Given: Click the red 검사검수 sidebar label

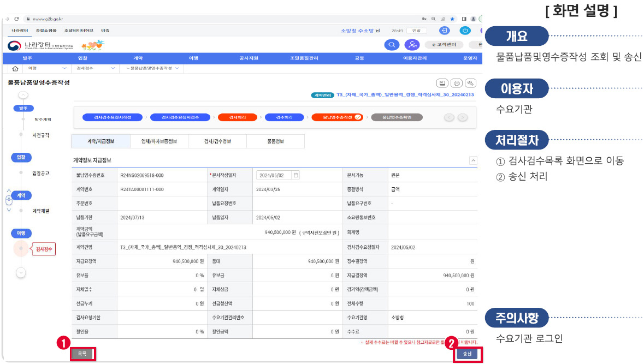Looking at the screenshot, I should pyautogui.click(x=44, y=249).
